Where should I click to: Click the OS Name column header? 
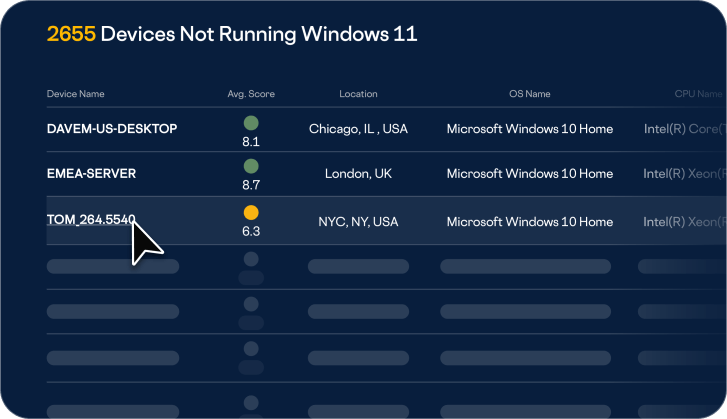coord(529,94)
